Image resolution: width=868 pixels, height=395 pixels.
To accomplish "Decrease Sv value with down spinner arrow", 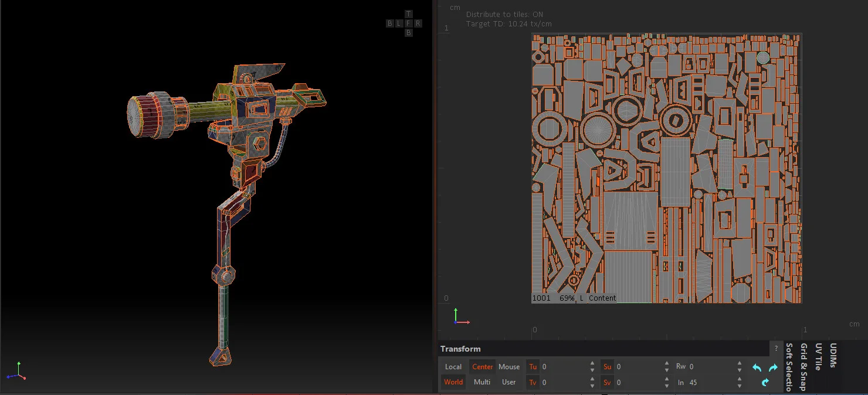I will (667, 386).
